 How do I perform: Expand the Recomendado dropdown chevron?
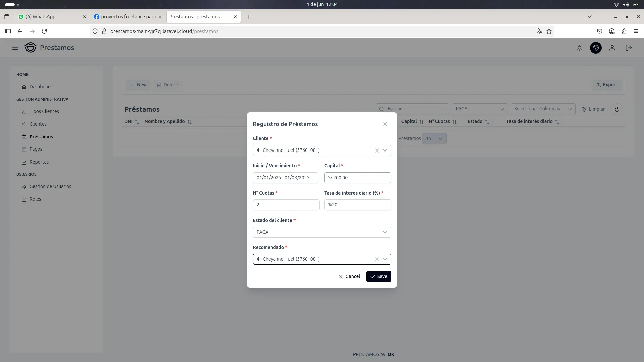click(x=385, y=259)
